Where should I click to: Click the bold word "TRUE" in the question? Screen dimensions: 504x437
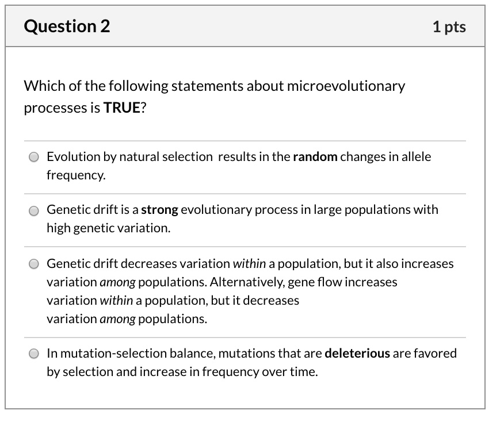click(x=121, y=108)
